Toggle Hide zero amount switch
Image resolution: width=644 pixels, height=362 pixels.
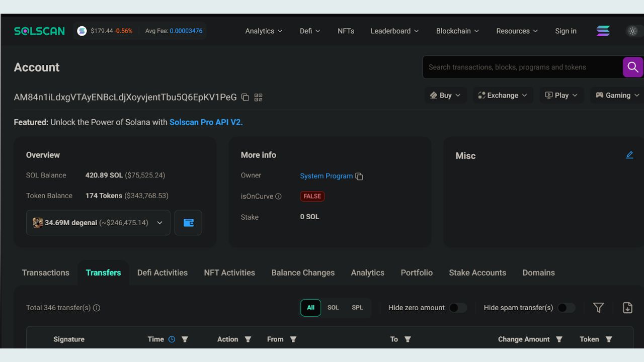[x=458, y=308]
